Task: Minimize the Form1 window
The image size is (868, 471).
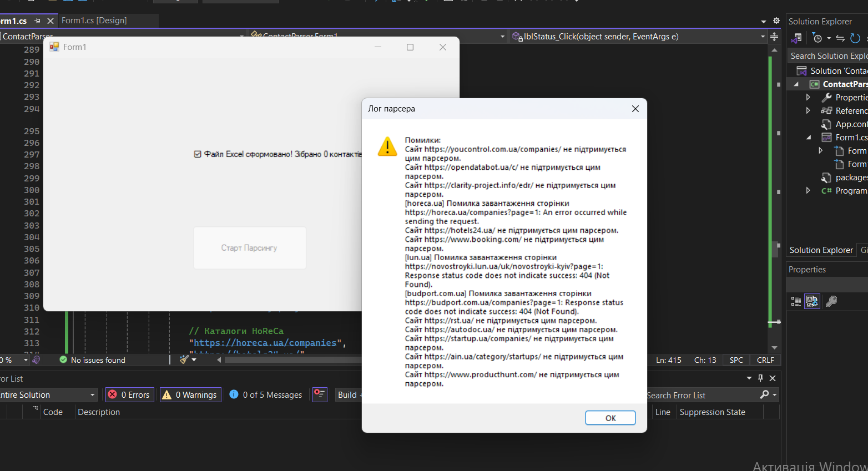Action: point(378,47)
